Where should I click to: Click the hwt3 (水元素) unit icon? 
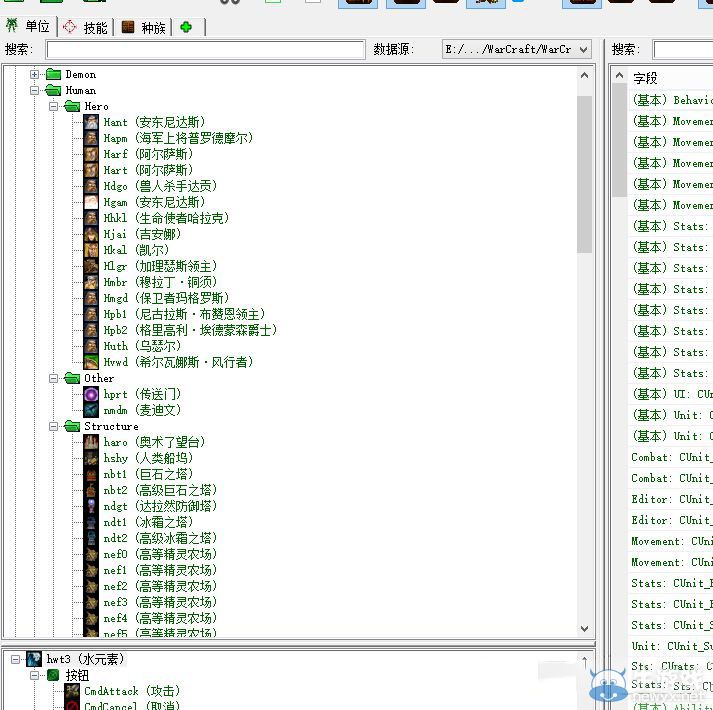pos(34,659)
